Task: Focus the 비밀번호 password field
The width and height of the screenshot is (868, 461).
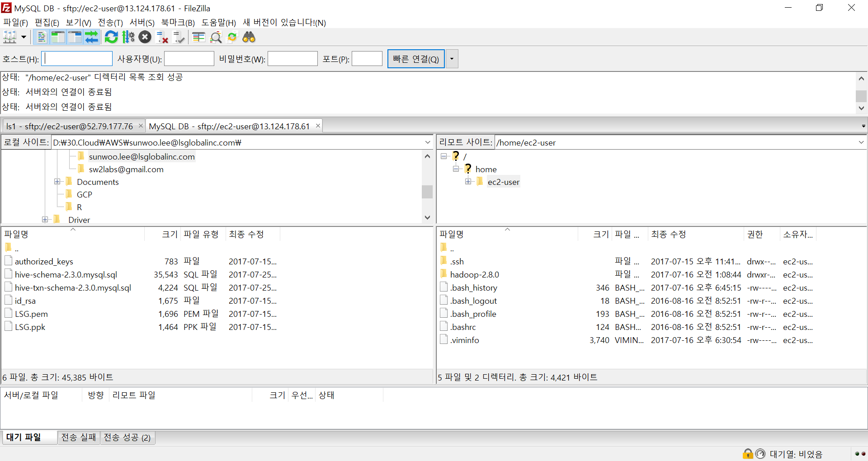Action: tap(292, 59)
